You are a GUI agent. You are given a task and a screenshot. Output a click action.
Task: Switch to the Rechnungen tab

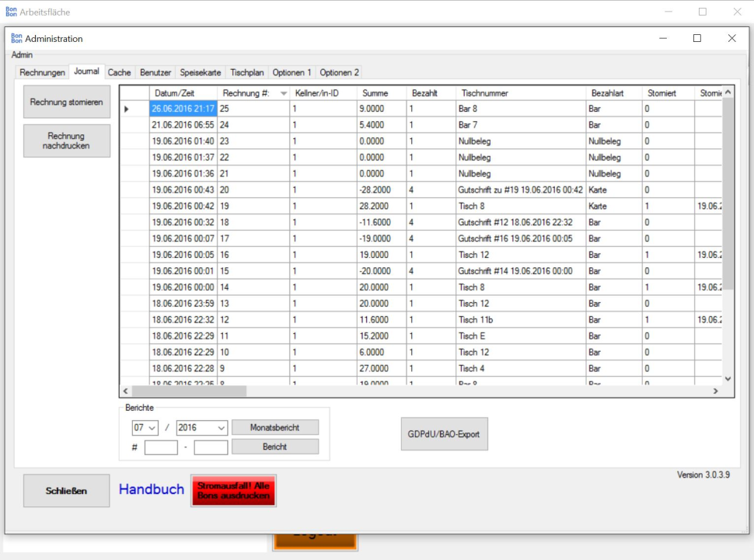42,72
